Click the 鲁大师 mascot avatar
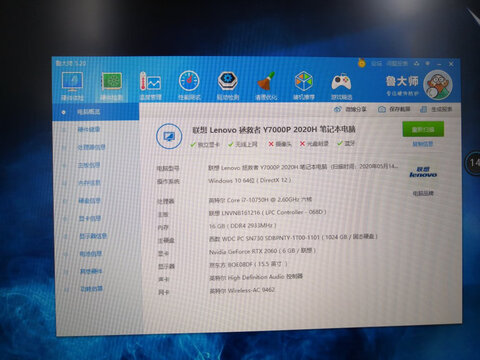The width and height of the screenshot is (480, 360). pos(438,85)
